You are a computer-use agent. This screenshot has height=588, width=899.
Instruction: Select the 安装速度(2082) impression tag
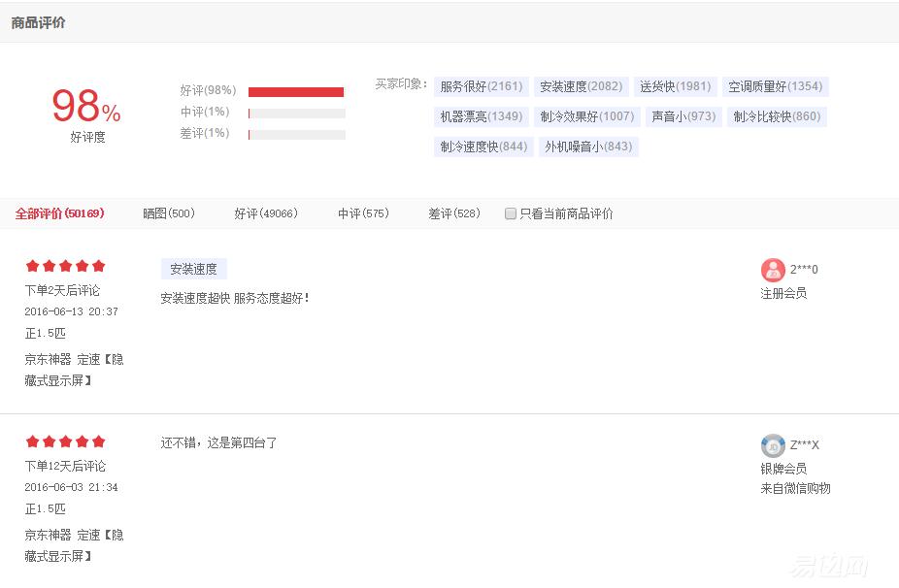[581, 86]
